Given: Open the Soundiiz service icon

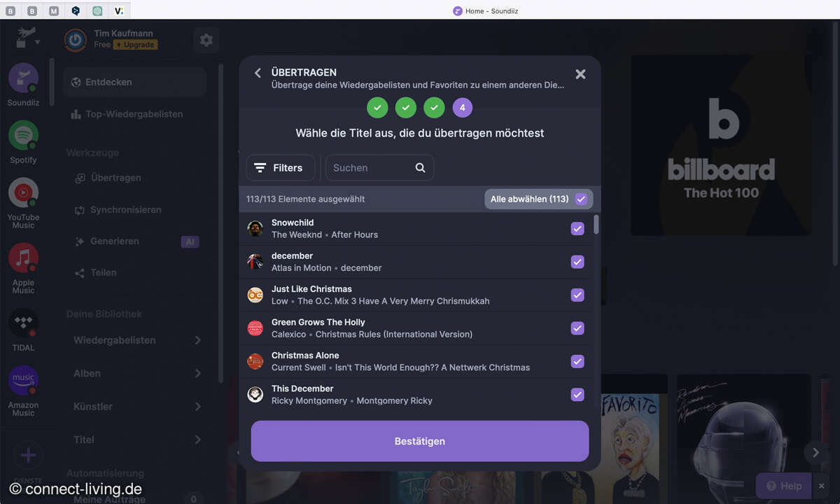Looking at the screenshot, I should [23, 77].
